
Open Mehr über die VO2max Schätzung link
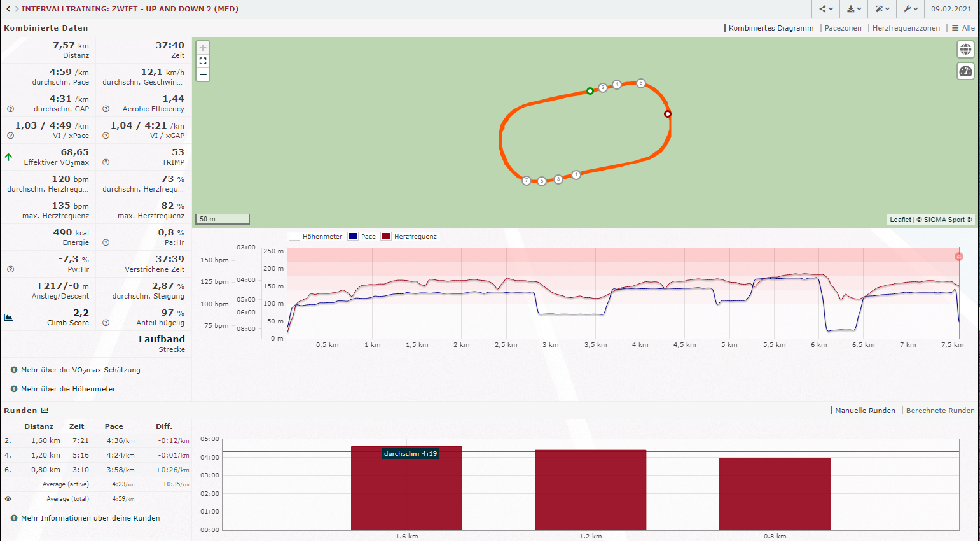(x=80, y=370)
